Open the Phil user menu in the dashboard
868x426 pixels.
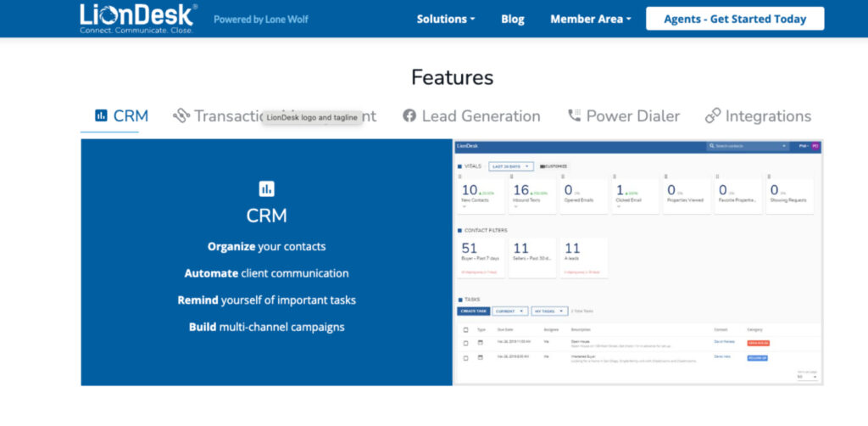point(804,146)
